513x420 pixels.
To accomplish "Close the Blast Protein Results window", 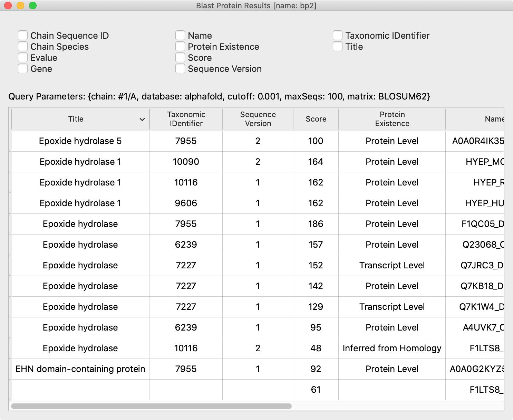I will 8,6.
